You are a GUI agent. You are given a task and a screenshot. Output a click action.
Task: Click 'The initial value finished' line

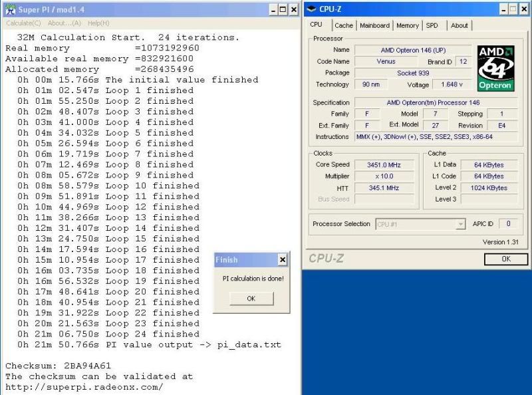point(138,80)
